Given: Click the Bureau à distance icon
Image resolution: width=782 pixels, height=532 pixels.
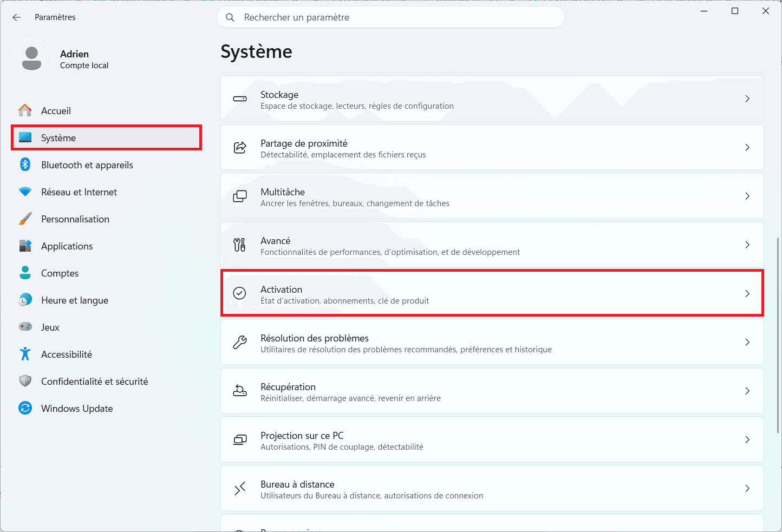Looking at the screenshot, I should [239, 488].
